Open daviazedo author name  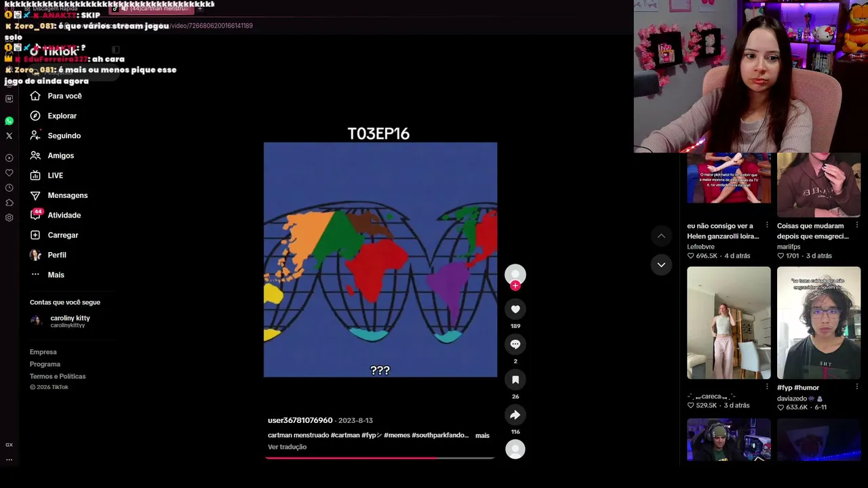pyautogui.click(x=792, y=399)
